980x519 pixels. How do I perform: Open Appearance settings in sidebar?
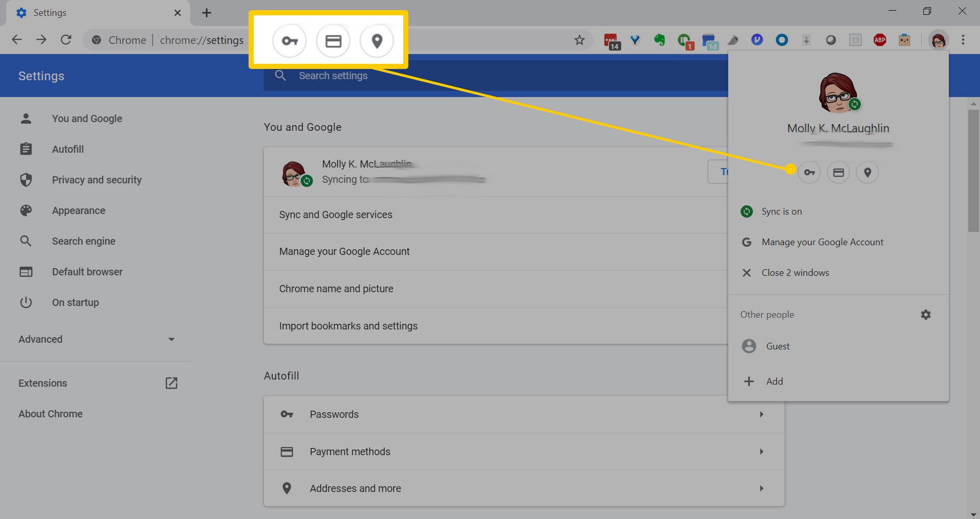(79, 210)
